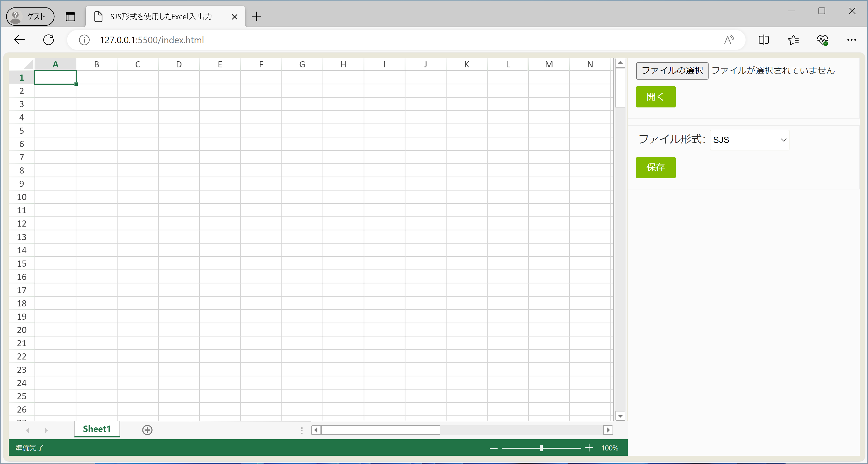Select column G header

[x=302, y=64]
